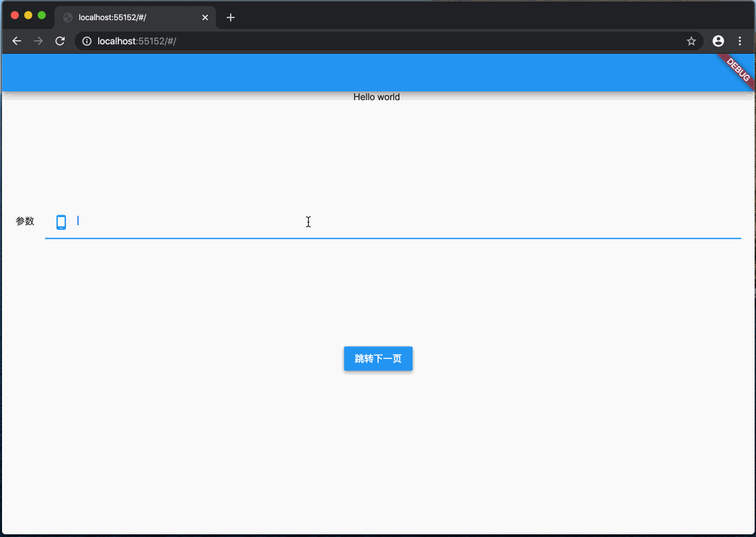Click inside the 参数 input field
This screenshot has height=537, width=756.
pos(269,220)
